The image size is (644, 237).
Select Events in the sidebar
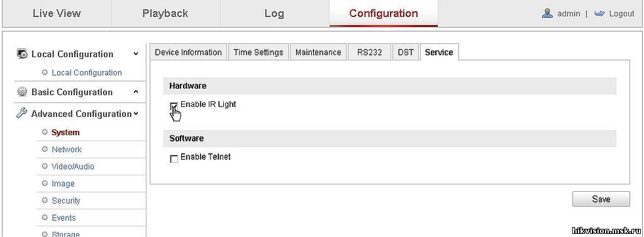pos(64,218)
